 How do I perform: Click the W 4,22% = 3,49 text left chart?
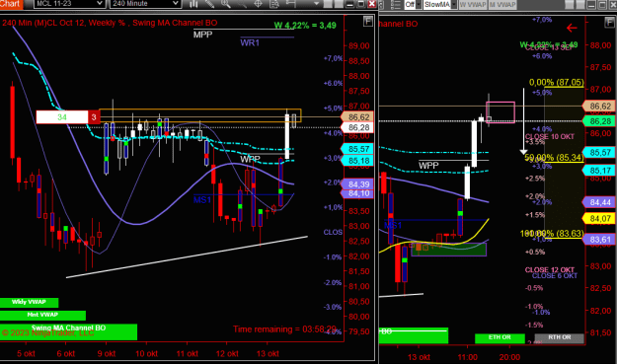tap(305, 26)
